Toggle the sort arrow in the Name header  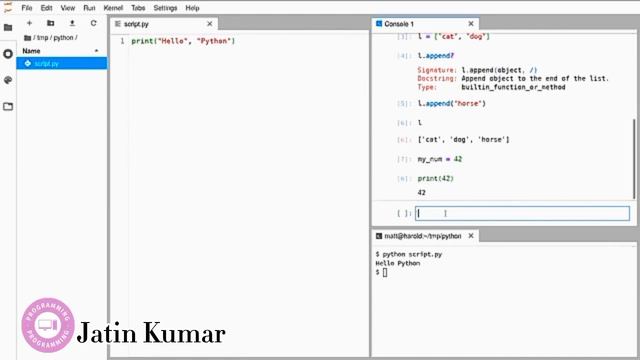97,51
